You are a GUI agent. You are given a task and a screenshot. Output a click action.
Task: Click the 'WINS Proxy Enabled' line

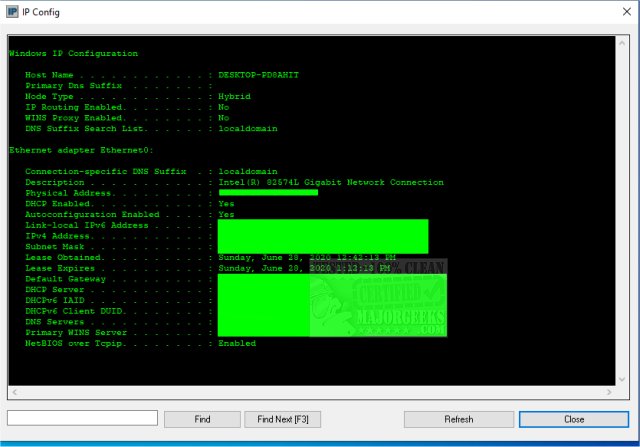[x=127, y=118]
